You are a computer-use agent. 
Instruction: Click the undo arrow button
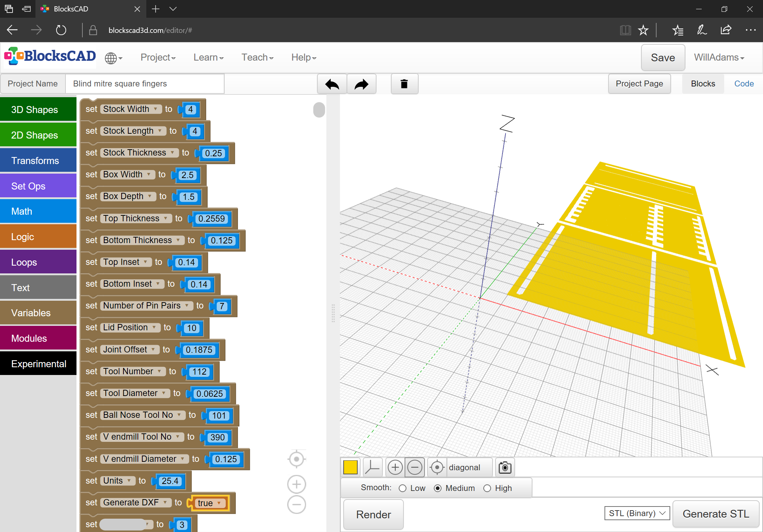coord(332,84)
